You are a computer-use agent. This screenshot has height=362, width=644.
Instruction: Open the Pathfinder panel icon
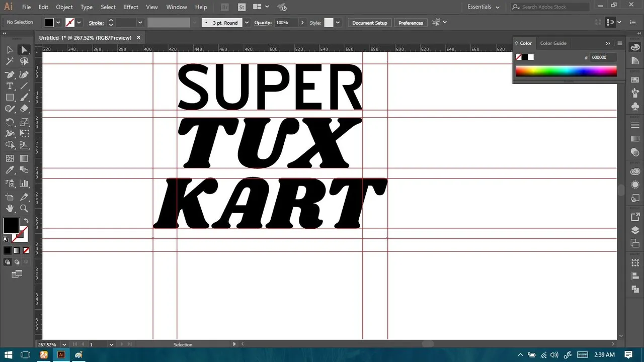click(635, 289)
